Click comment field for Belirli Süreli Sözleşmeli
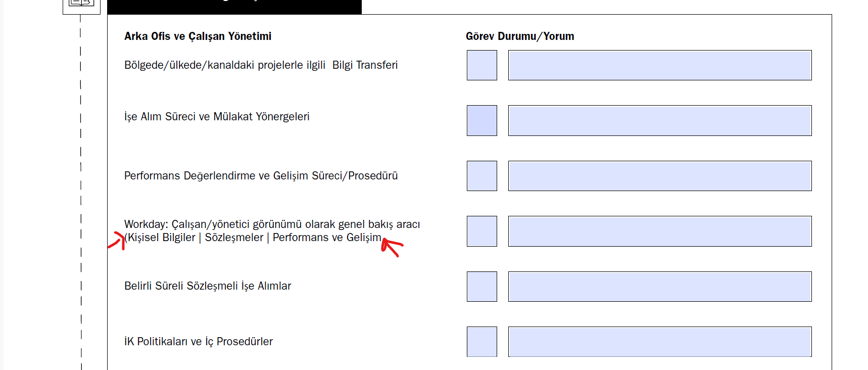The height and width of the screenshot is (370, 868). (x=660, y=287)
